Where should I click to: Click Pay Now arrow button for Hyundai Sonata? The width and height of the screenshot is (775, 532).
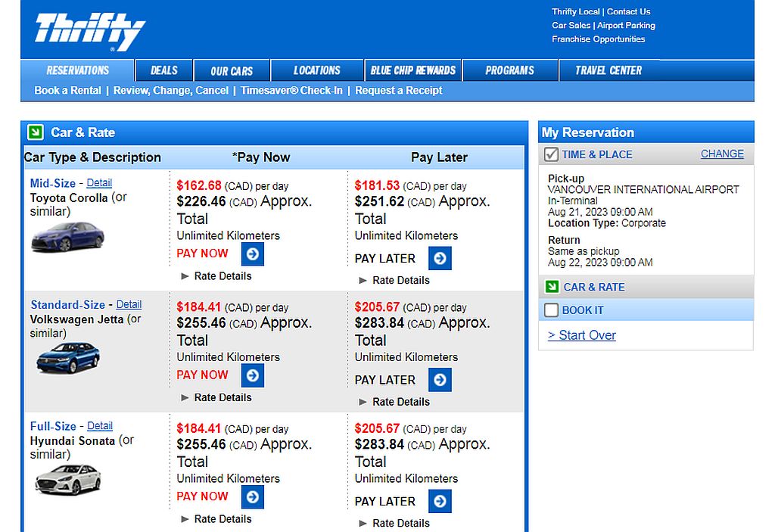pos(253,497)
